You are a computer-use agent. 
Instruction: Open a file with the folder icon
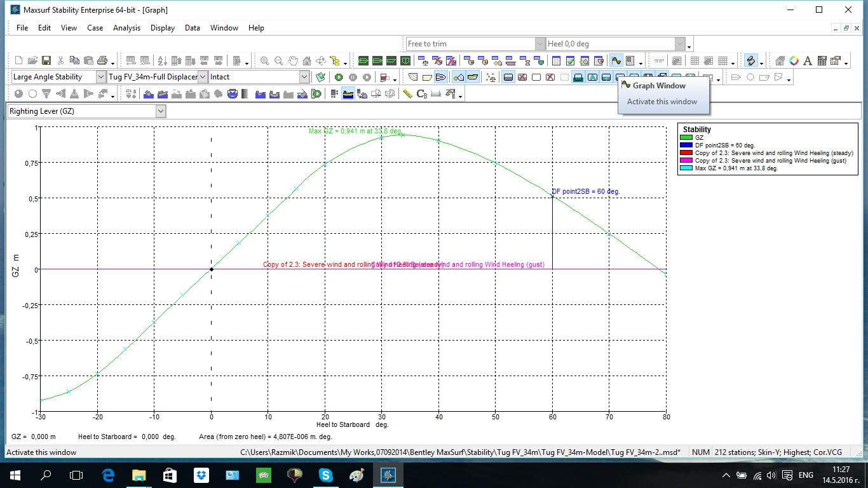pos(32,61)
